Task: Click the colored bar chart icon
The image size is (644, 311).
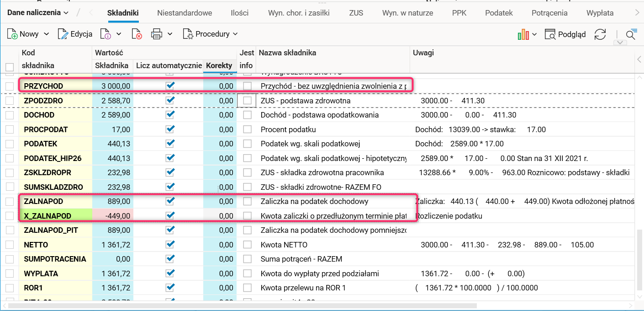Action: pyautogui.click(x=523, y=34)
